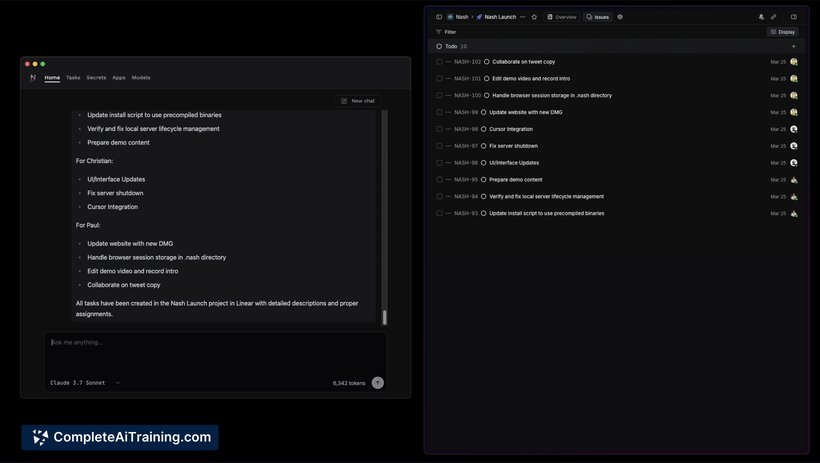This screenshot has width=820, height=463.
Task: Open issue UI/Interface Updates in Linear
Action: (514, 163)
